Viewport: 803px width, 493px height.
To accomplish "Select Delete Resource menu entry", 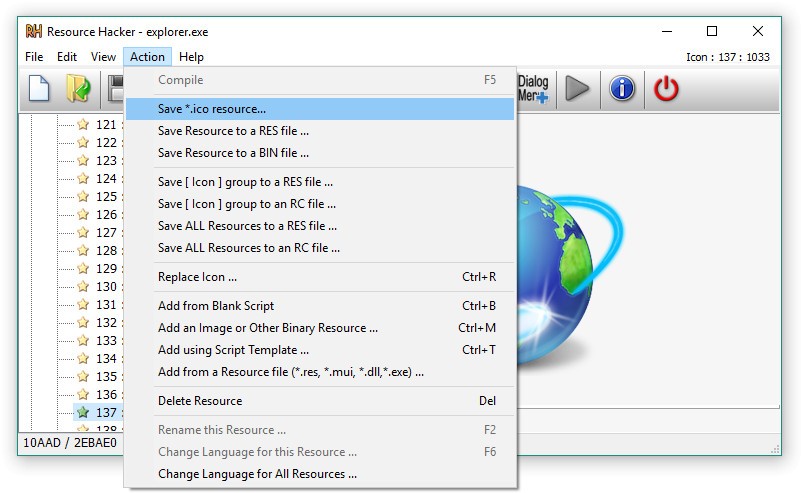I will tap(320, 401).
